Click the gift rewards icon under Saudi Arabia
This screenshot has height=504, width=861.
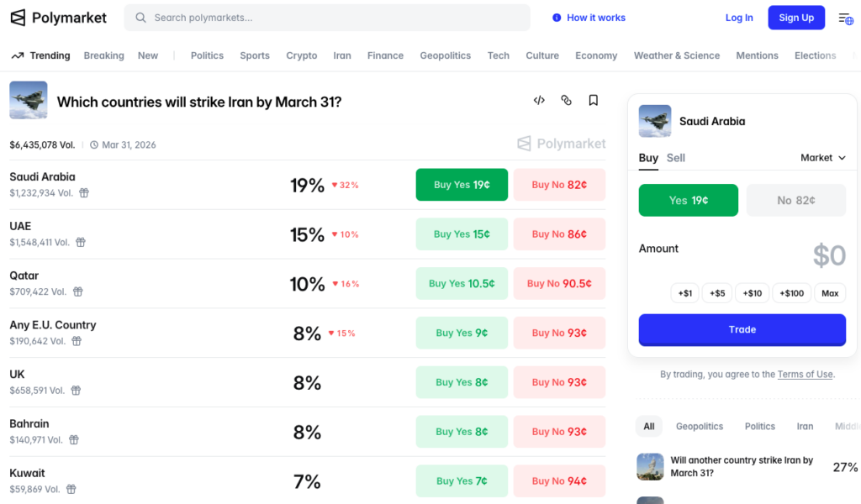tap(84, 193)
